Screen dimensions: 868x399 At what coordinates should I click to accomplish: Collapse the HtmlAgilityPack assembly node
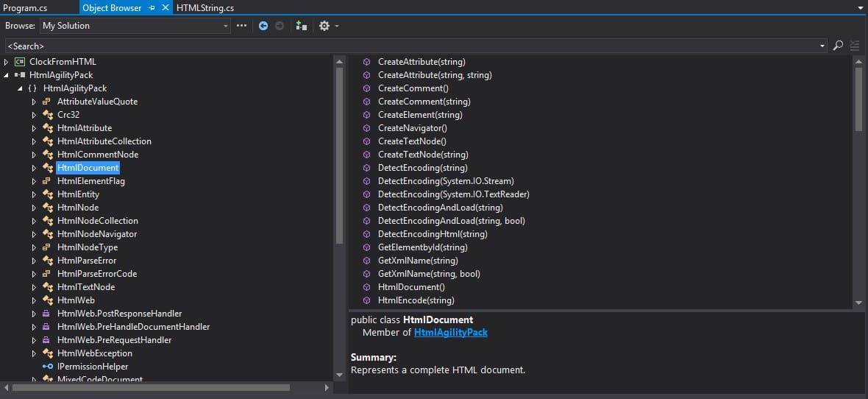tap(6, 75)
